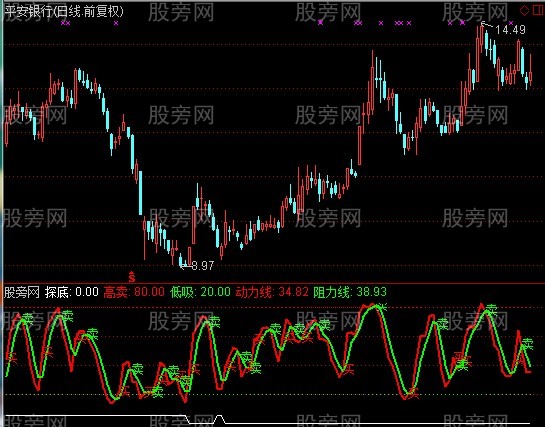The width and height of the screenshot is (545, 427).
Task: Click the 股旁网 indicator name label
Action: tap(22, 293)
